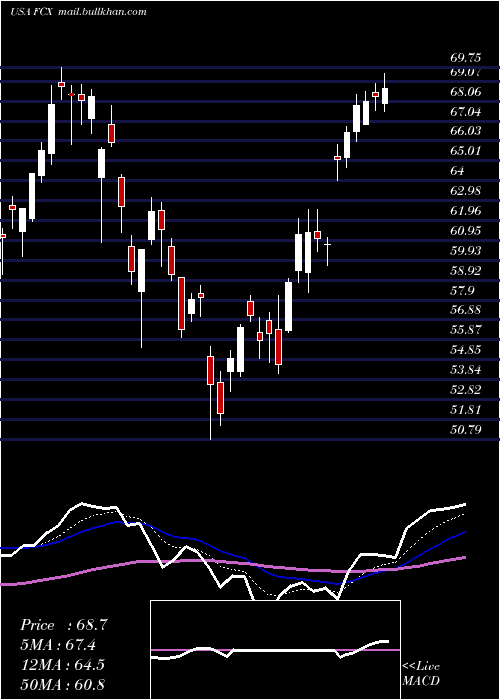Viewport: 500px width, 700px height.
Task: Click the '<<Live MACD' label
Action: pyautogui.click(x=421, y=674)
